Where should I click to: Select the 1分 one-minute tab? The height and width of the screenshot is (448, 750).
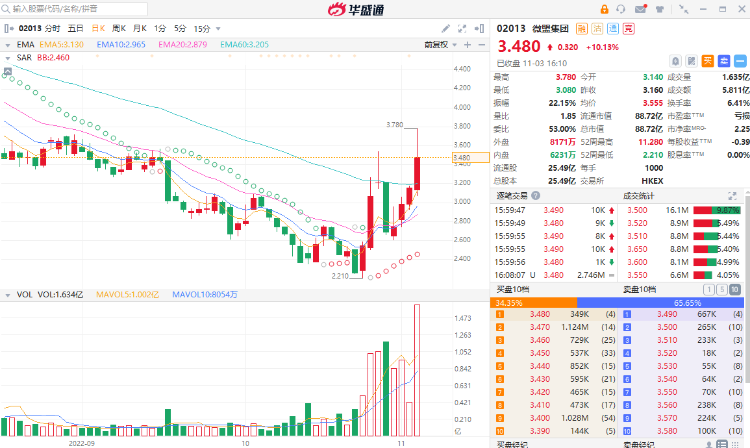[160, 29]
